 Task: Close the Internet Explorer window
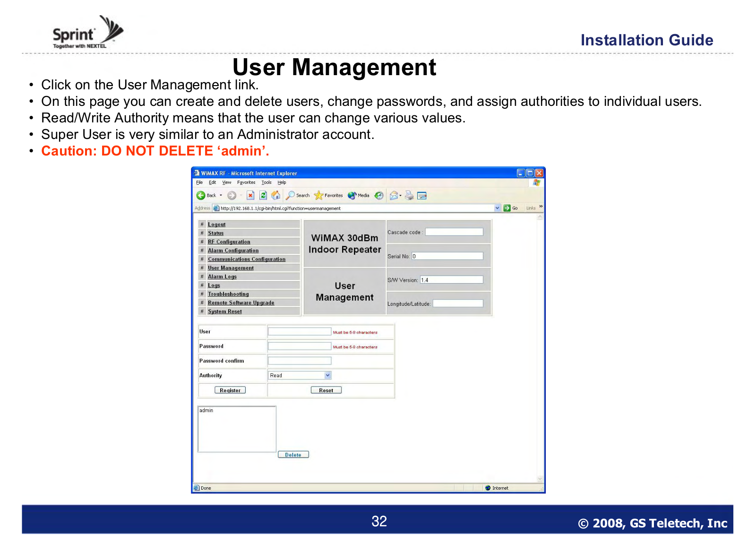pos(539,173)
